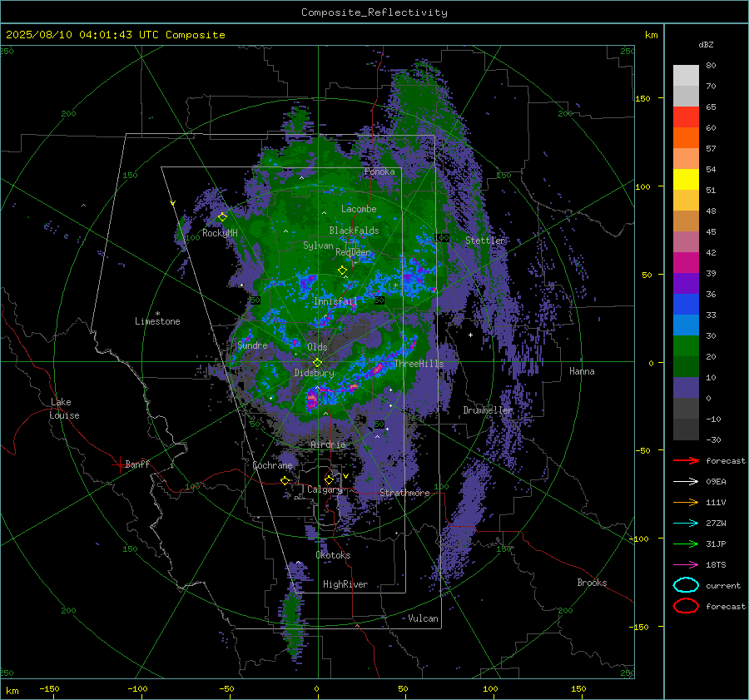The width and height of the screenshot is (749, 700).
Task: Click the light gray 70-80 dBZ swatch
Action: [686, 76]
